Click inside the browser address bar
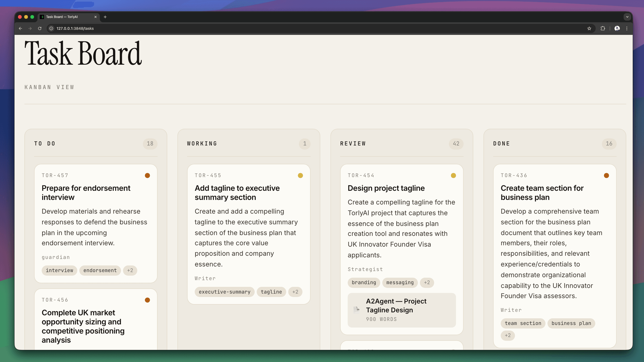This screenshot has height=362, width=644. click(x=188, y=28)
